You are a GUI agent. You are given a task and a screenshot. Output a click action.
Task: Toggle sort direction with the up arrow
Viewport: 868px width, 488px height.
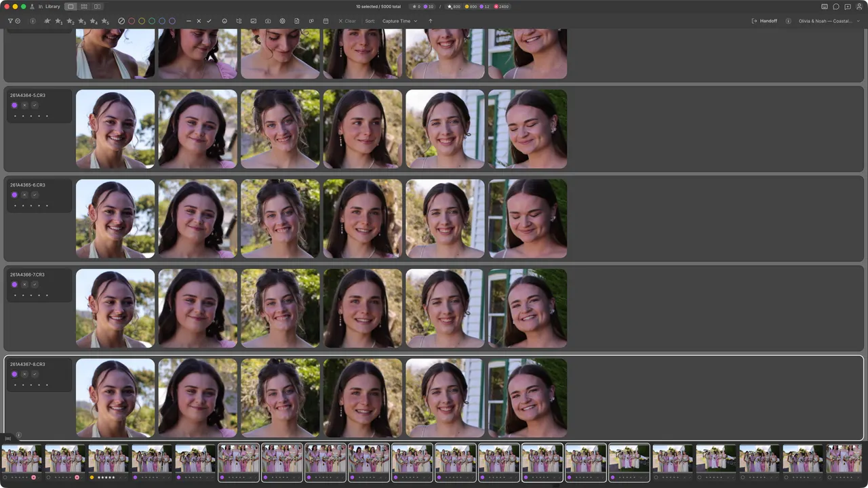tap(431, 21)
